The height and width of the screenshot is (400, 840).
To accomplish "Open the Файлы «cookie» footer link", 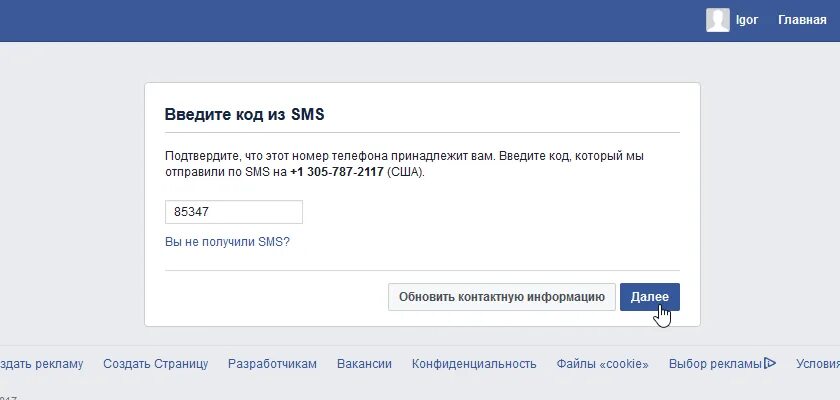I will [x=603, y=364].
